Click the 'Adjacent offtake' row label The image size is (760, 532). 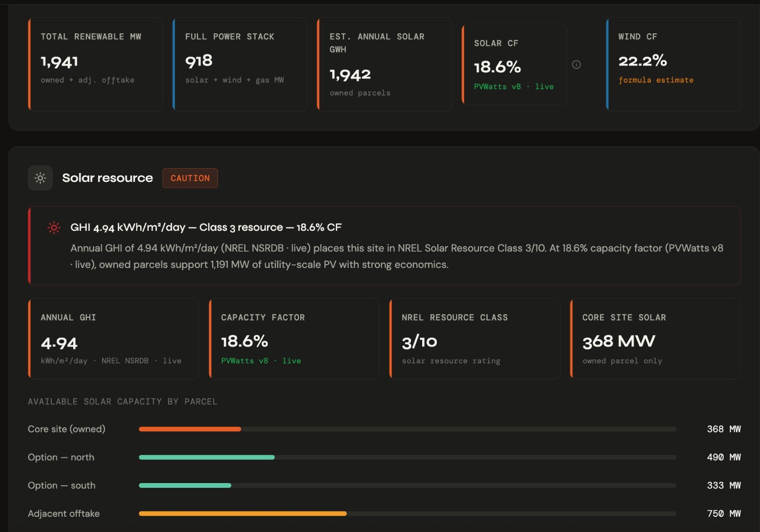tap(64, 513)
